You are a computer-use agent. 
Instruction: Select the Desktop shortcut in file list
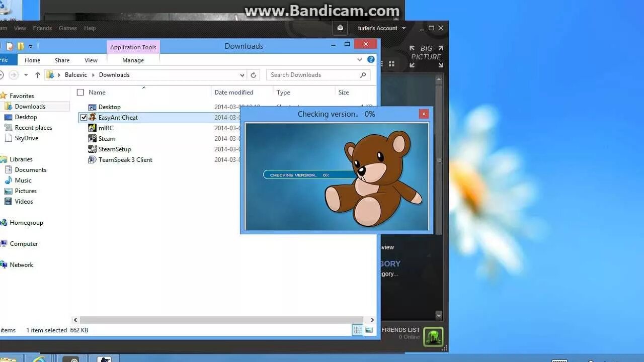pos(109,107)
